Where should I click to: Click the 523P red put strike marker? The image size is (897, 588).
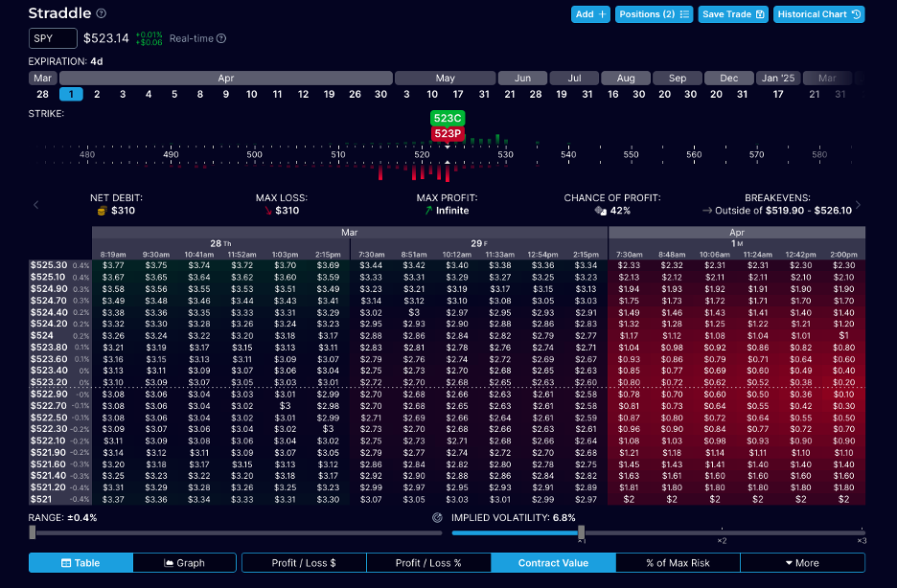coord(448,133)
